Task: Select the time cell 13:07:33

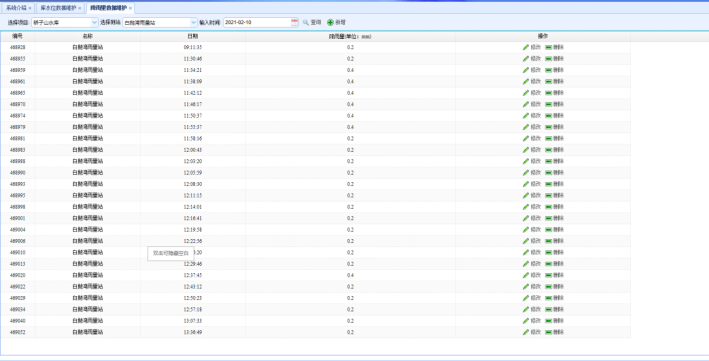Action: pyautogui.click(x=193, y=321)
